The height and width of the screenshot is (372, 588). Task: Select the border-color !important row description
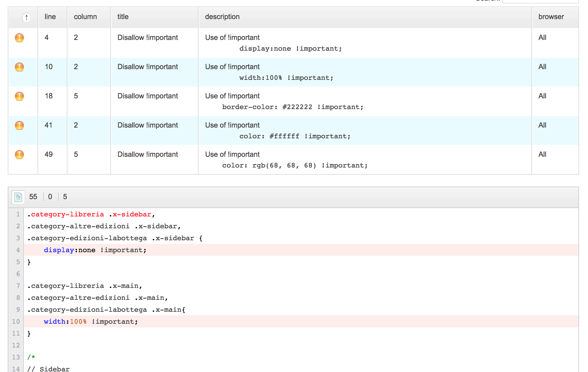click(293, 107)
